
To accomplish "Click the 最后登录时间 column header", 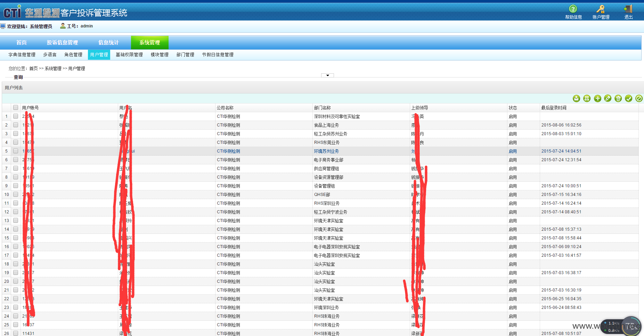I will point(554,108).
